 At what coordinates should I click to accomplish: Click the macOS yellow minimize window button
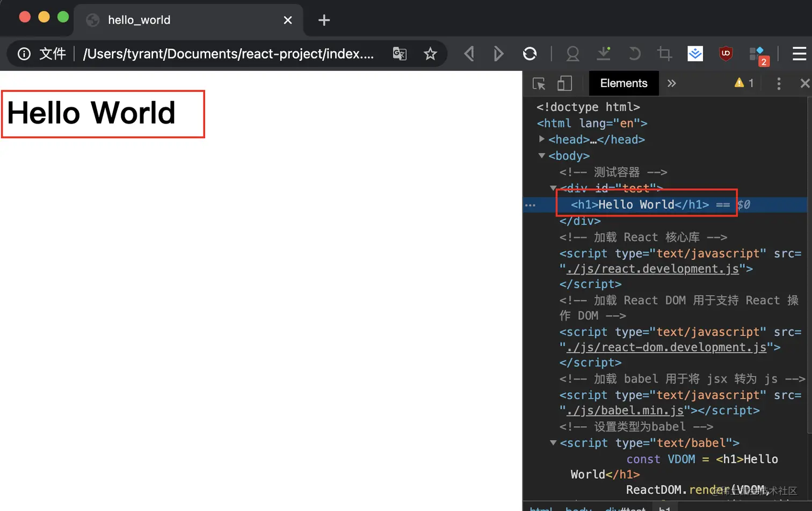(44, 17)
